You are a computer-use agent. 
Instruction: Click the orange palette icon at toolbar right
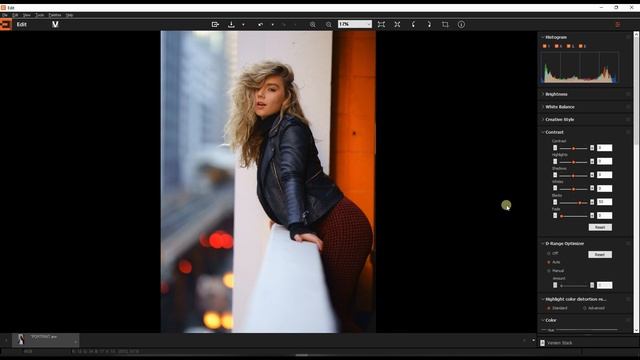coord(618,24)
